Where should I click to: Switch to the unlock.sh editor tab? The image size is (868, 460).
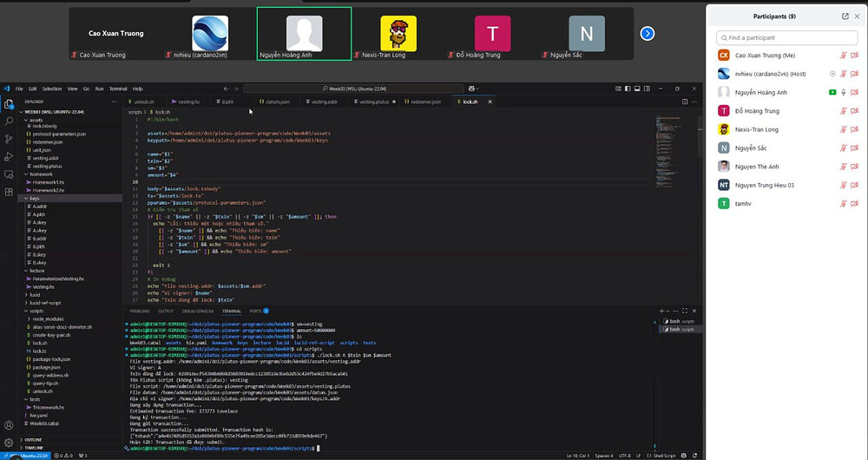(141, 102)
